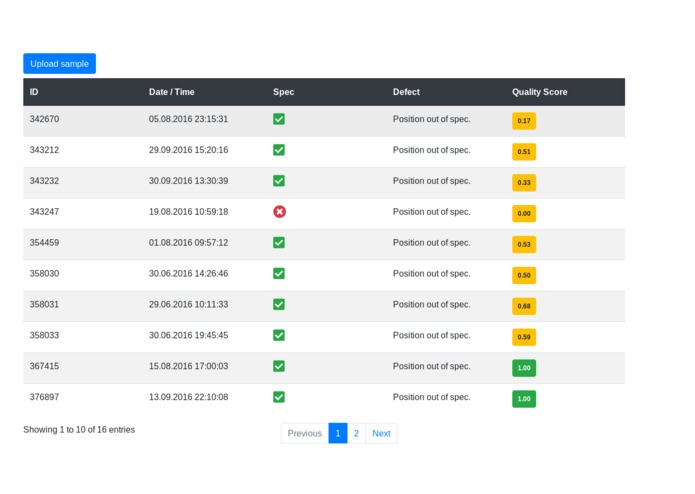The width and height of the screenshot is (695, 494).
Task: Click green check icon for sample 358030
Action: (x=279, y=273)
